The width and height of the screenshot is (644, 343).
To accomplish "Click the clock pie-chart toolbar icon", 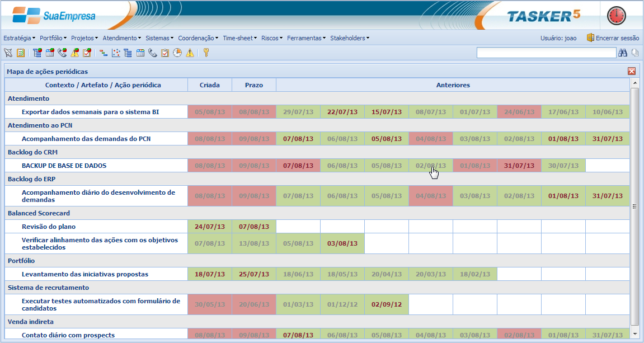I will [177, 53].
